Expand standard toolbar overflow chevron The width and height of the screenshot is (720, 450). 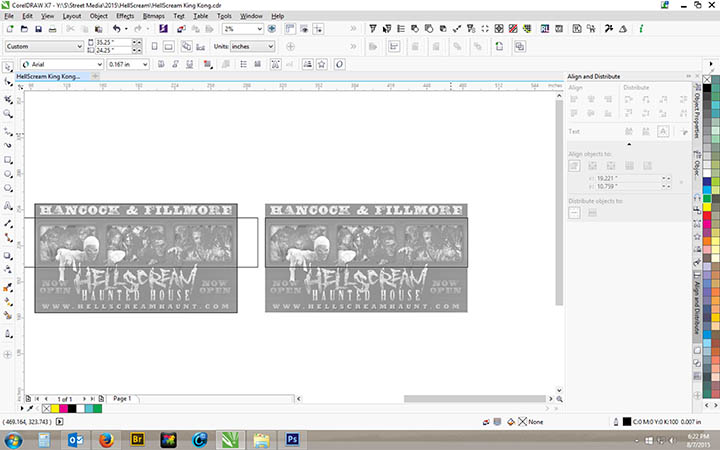click(353, 29)
